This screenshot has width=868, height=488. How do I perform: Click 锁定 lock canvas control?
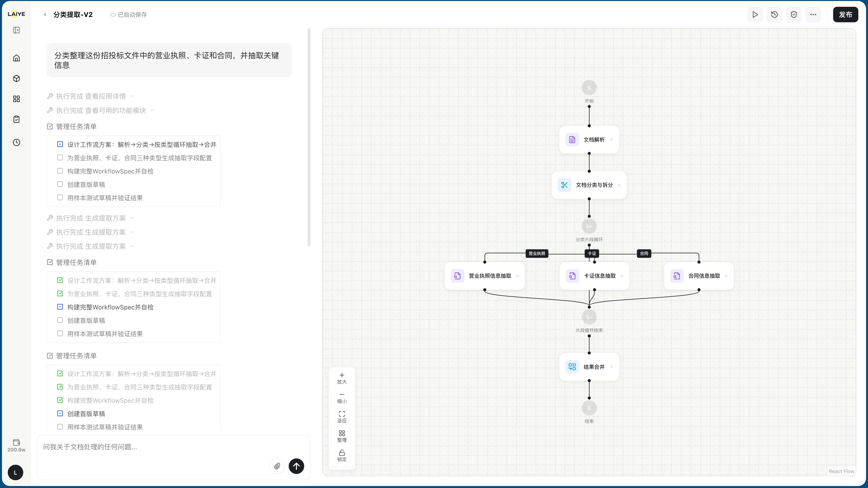342,456
